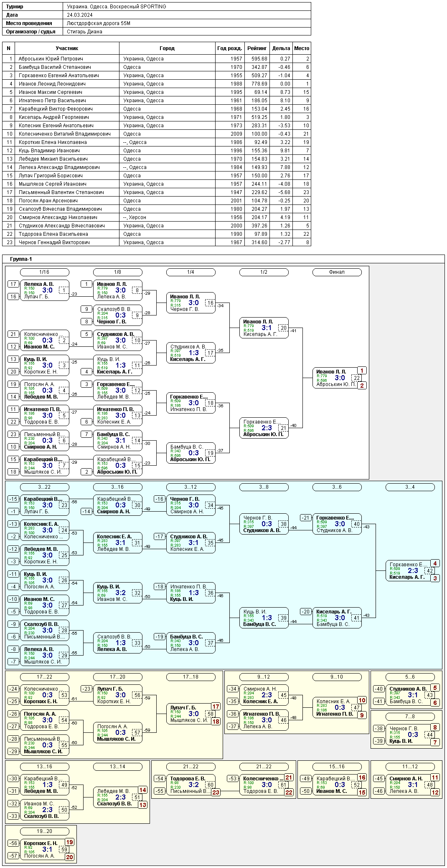447x868 pixels.
Task: Select row 'Бамбуца Василий Степанович'
Action: point(157,67)
